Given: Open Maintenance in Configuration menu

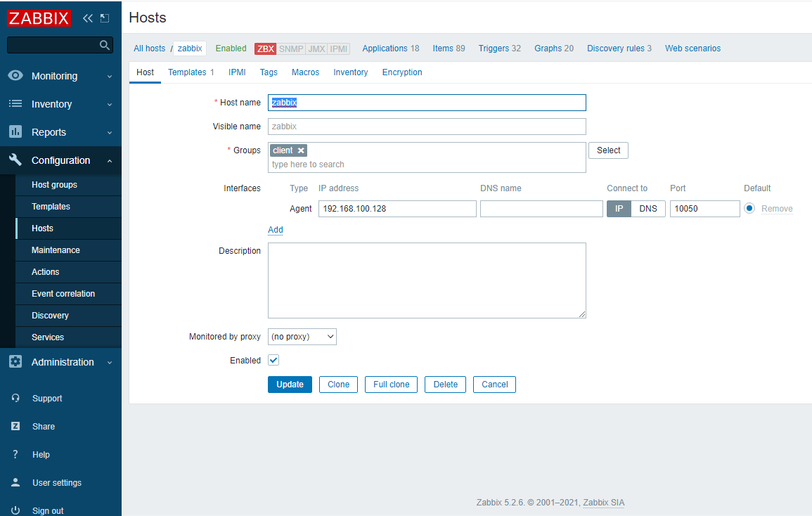Looking at the screenshot, I should click(68, 250).
